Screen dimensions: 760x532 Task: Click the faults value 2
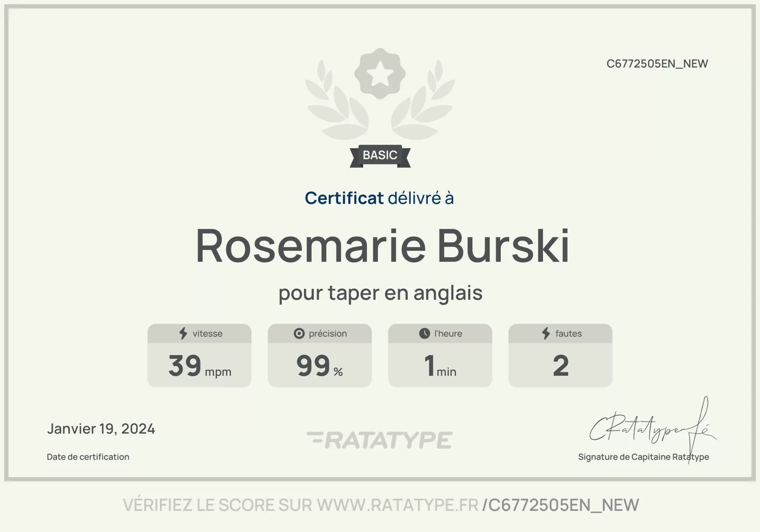561,366
